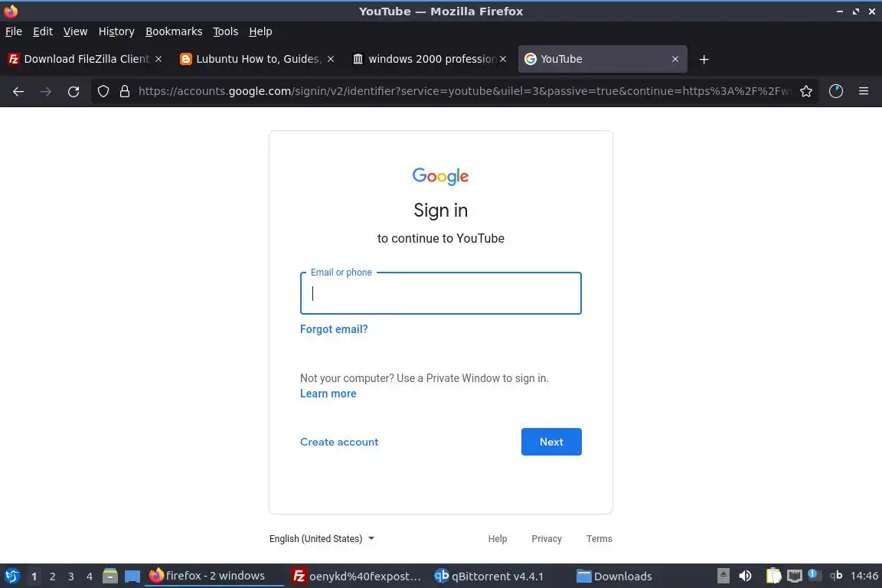
Task: Follow the Learn more link
Action: [x=328, y=394]
